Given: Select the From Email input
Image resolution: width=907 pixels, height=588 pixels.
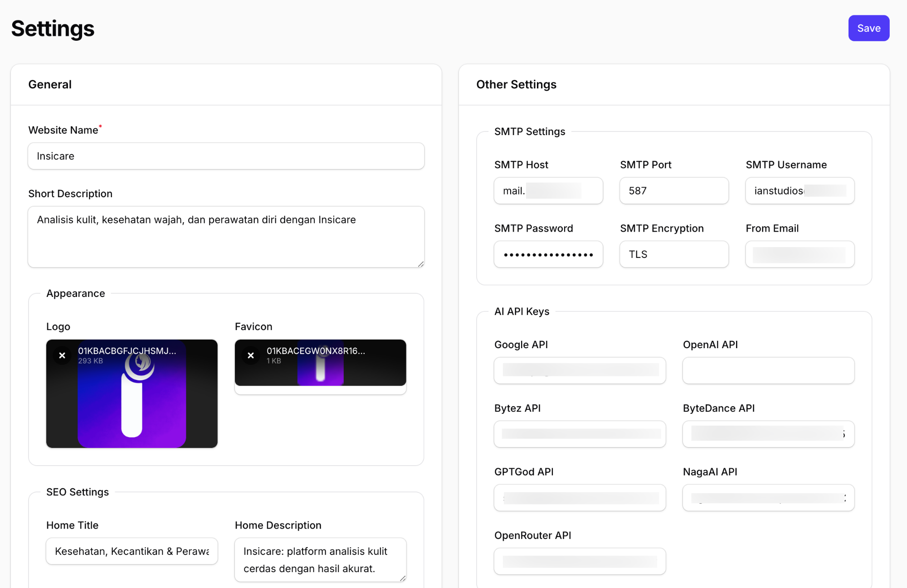Looking at the screenshot, I should [x=800, y=254].
